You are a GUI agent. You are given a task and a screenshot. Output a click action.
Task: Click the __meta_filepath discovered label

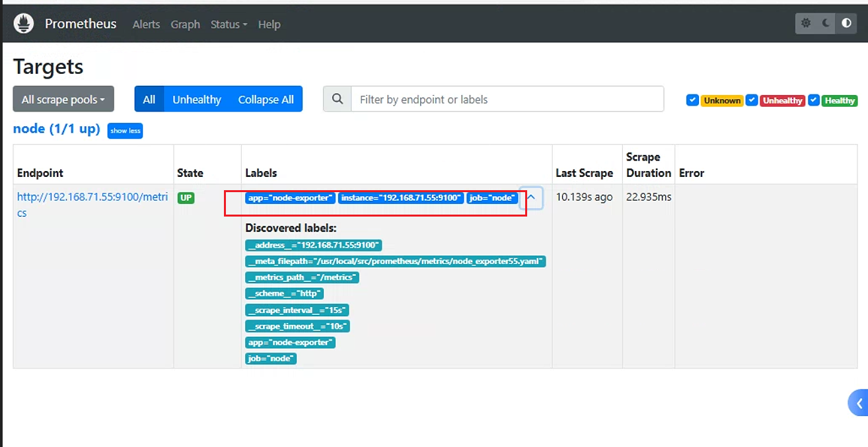(396, 261)
